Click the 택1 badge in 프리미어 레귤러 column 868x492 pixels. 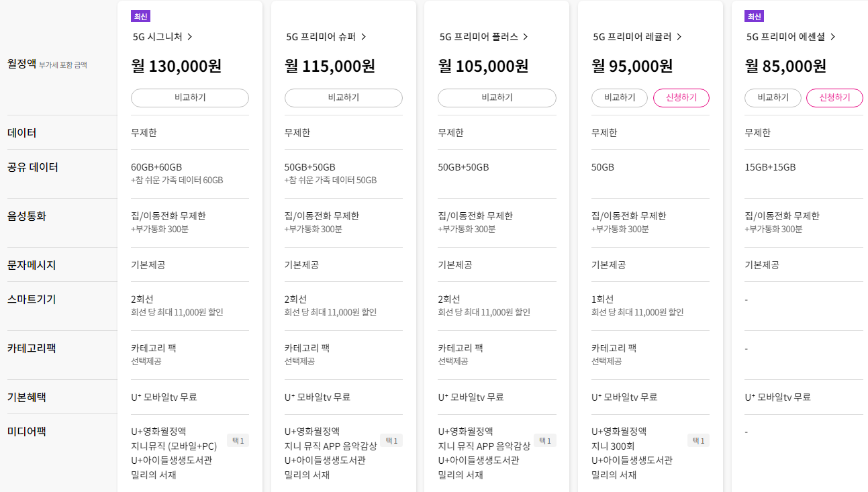pyautogui.click(x=698, y=441)
